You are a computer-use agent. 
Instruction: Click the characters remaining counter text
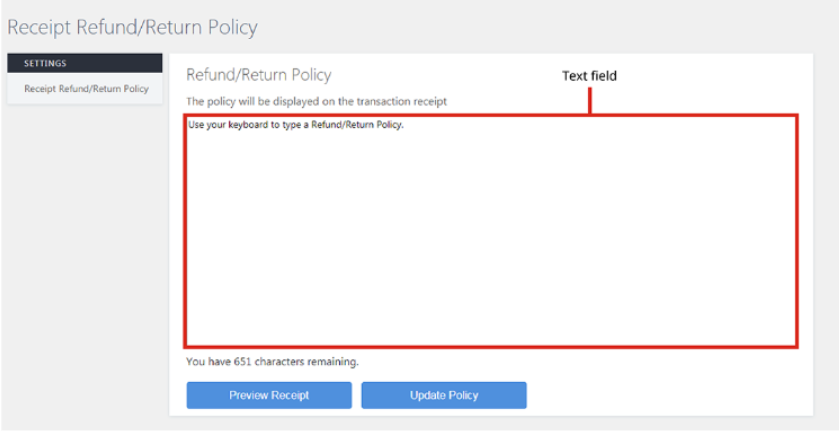(272, 361)
